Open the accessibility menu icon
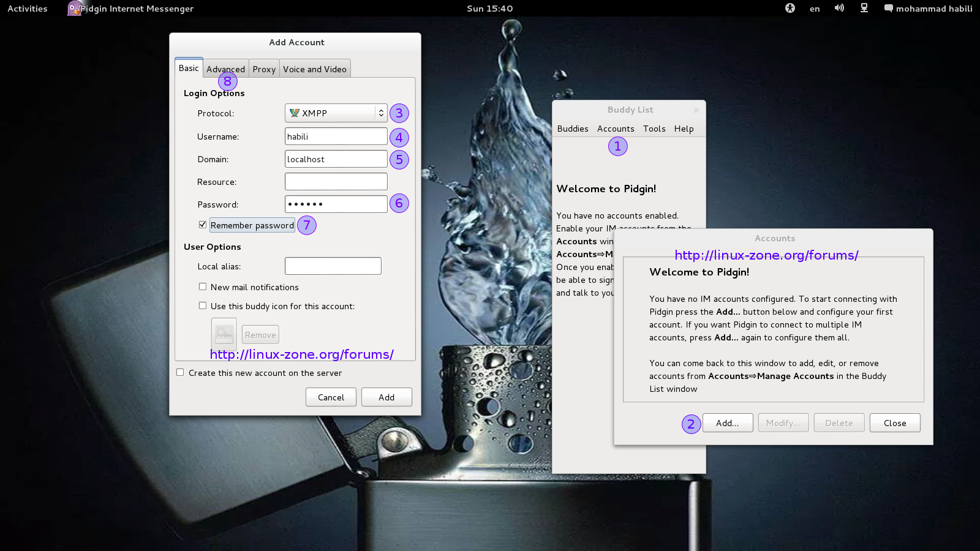The height and width of the screenshot is (551, 980). tap(790, 8)
